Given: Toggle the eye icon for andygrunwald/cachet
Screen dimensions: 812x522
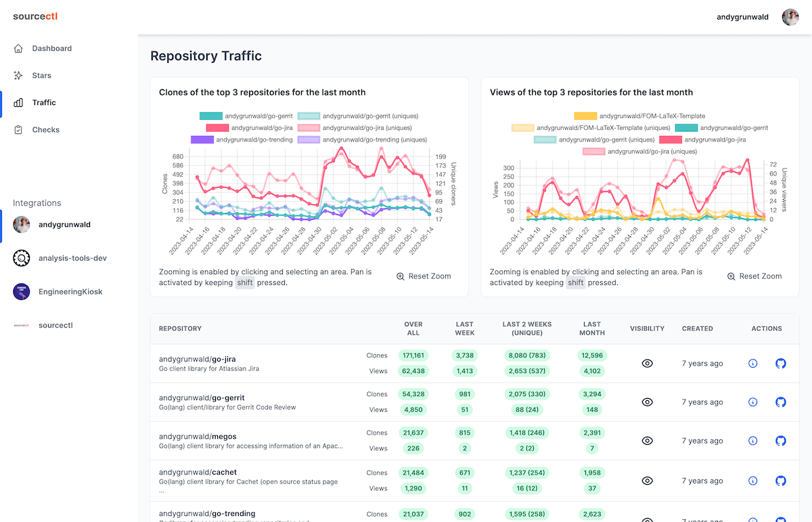Looking at the screenshot, I should 647,481.
